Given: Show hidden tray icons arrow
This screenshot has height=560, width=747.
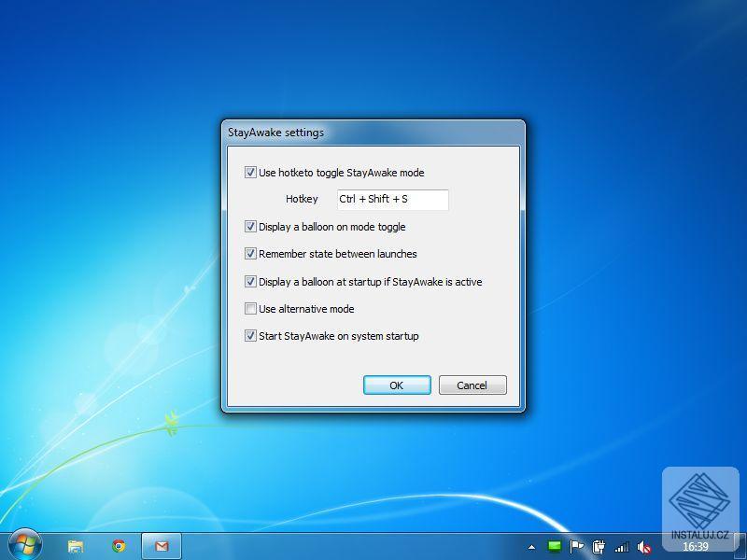Looking at the screenshot, I should click(x=531, y=548).
